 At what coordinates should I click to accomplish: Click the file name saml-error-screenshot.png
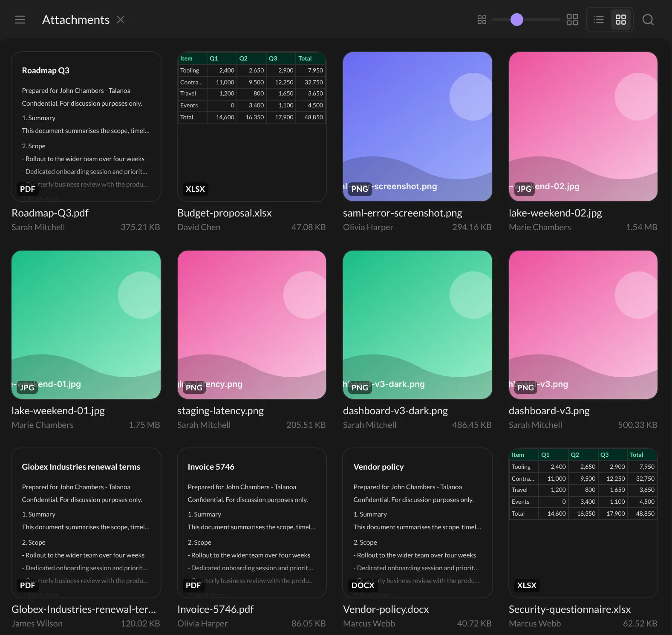pos(403,213)
